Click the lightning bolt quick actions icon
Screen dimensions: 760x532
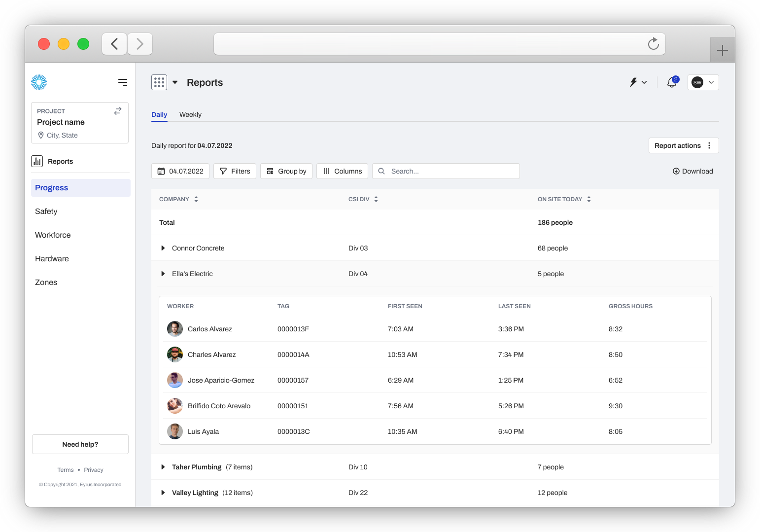pos(634,82)
